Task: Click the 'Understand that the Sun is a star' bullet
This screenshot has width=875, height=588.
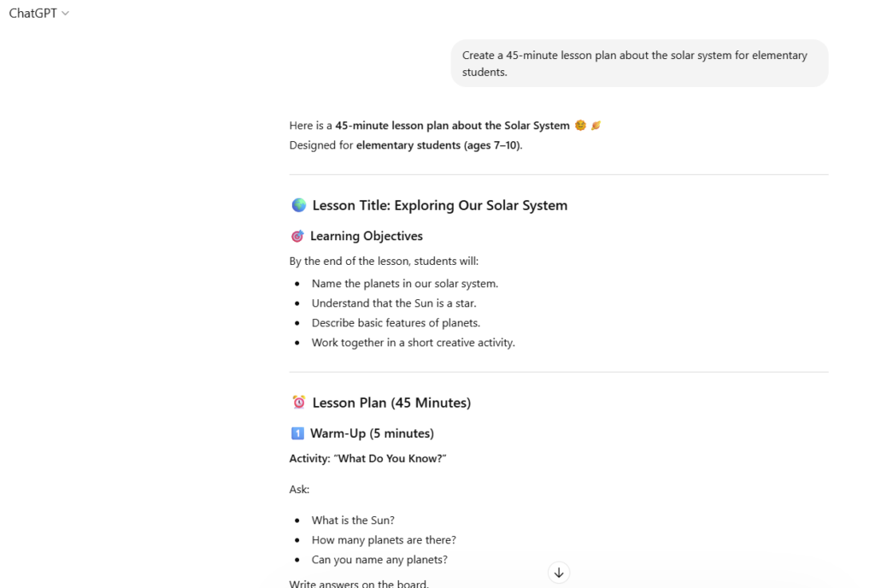Action: point(393,303)
